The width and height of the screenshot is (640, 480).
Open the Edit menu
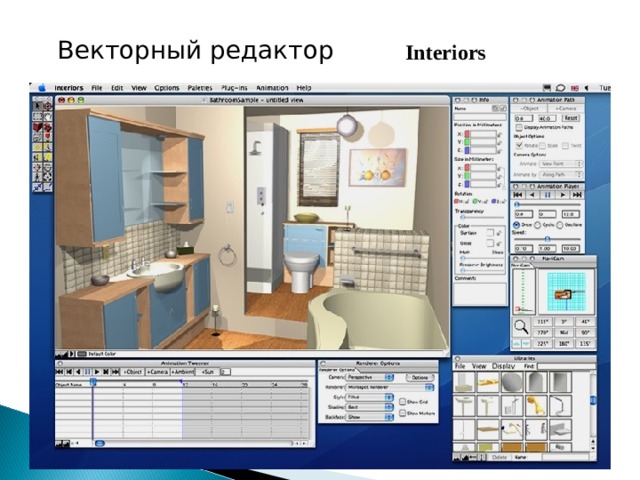[x=117, y=88]
